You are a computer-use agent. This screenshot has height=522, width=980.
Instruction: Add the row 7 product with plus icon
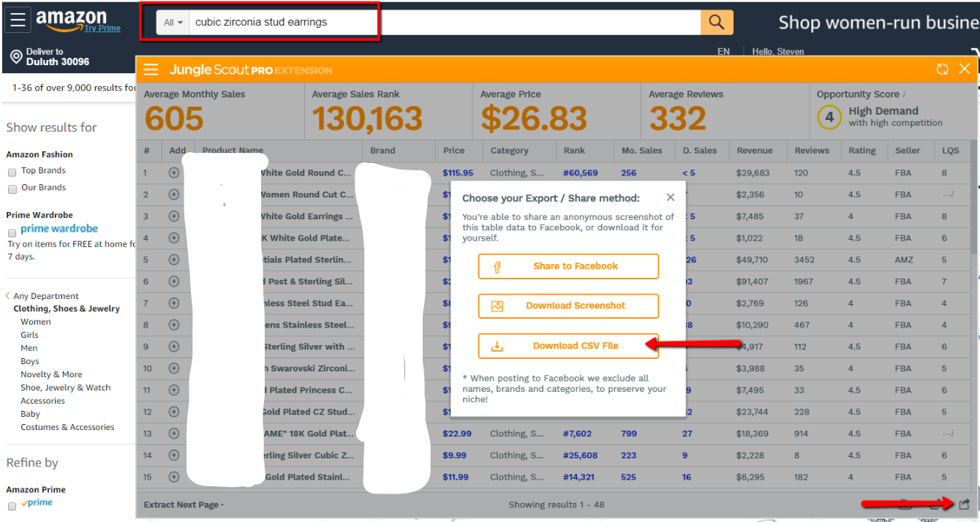point(174,303)
